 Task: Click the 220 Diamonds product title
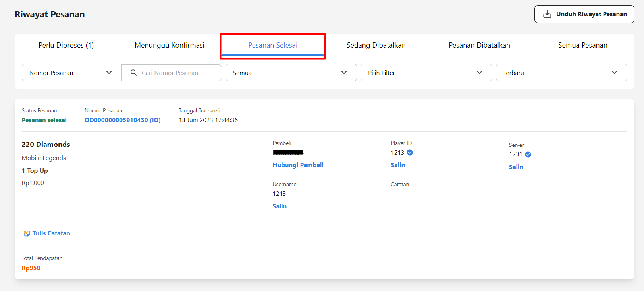click(46, 145)
